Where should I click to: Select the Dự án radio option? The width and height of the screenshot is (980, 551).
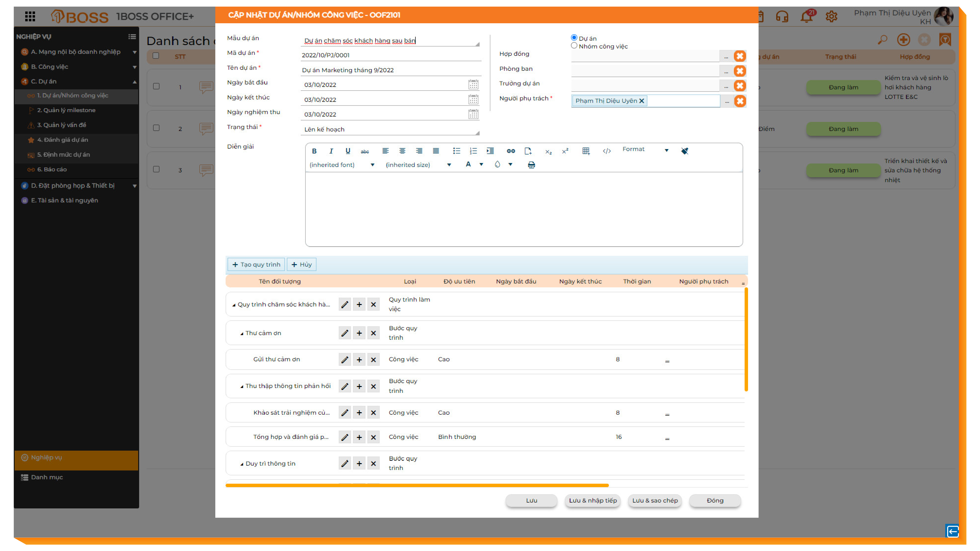574,37
